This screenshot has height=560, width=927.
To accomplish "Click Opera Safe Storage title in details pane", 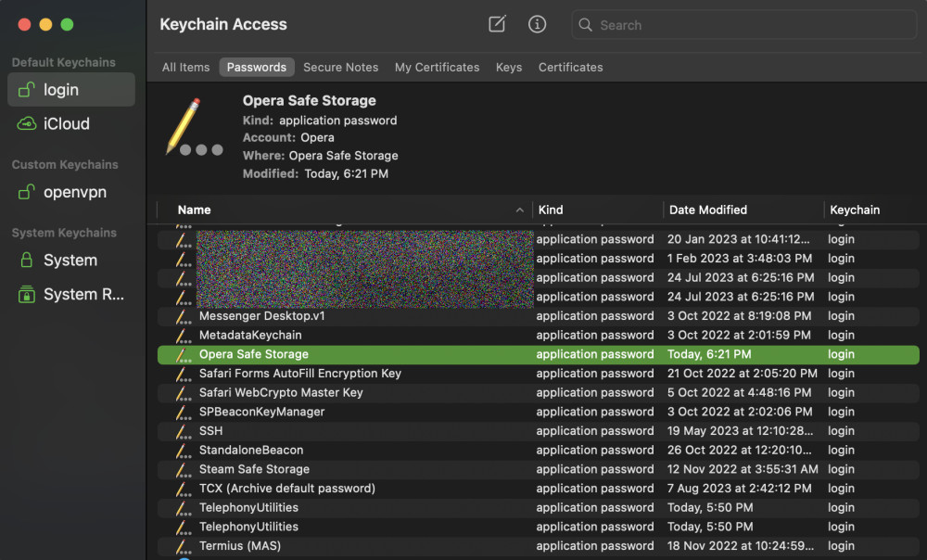I will (x=310, y=100).
